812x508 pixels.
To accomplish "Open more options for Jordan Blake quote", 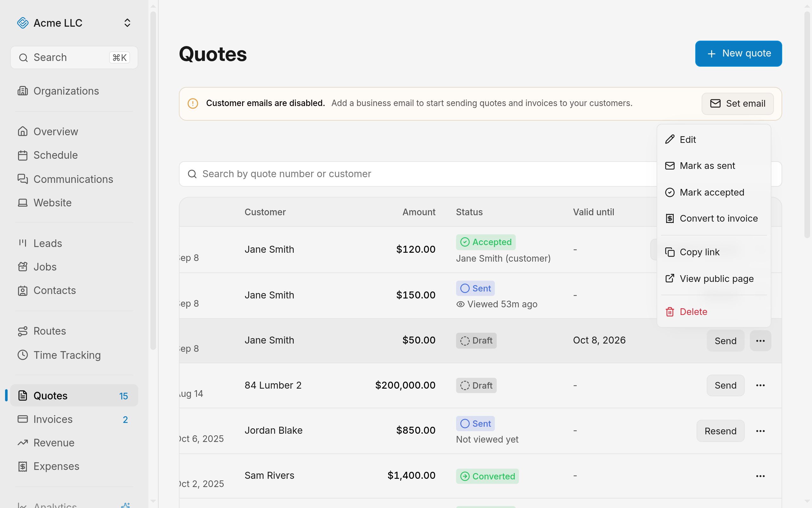I will pyautogui.click(x=760, y=431).
